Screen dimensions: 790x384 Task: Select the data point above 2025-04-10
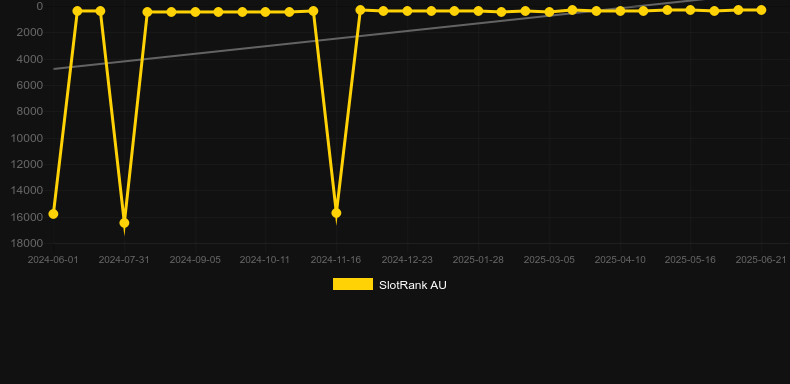620,11
